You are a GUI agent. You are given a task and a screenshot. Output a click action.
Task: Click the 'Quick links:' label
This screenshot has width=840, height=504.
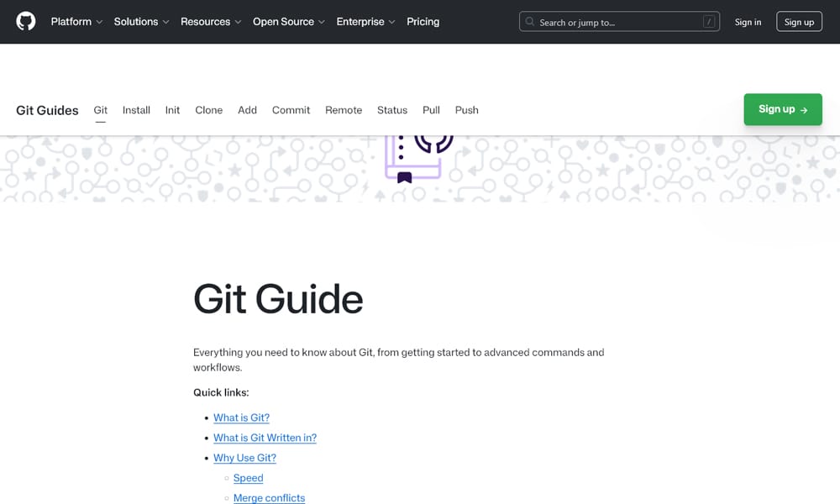pos(221,392)
